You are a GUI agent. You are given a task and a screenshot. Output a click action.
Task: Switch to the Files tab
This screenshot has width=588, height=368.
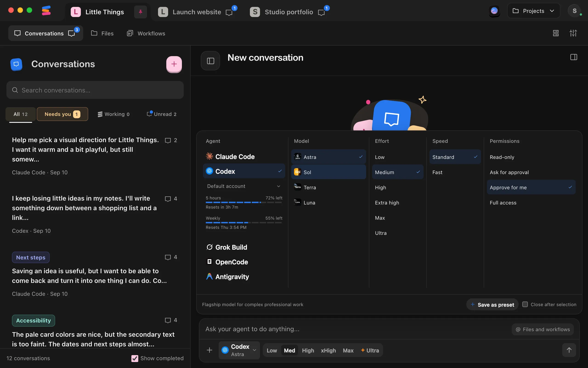(x=102, y=33)
